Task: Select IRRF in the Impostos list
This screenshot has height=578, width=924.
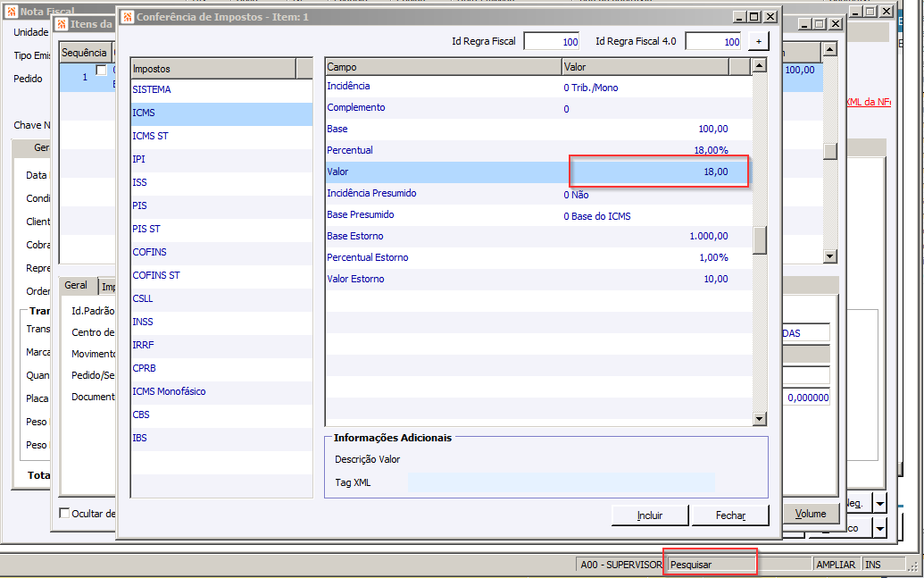Action: (221, 345)
